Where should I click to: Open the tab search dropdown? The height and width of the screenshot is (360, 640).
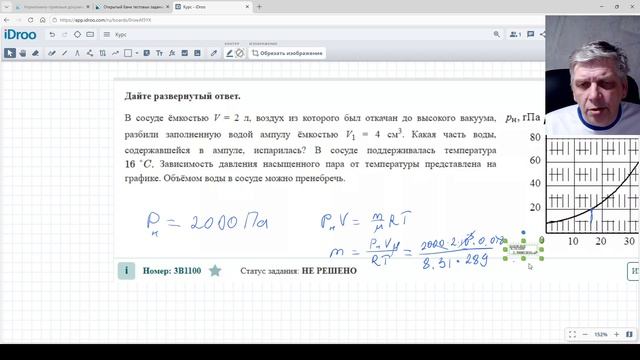6,7
